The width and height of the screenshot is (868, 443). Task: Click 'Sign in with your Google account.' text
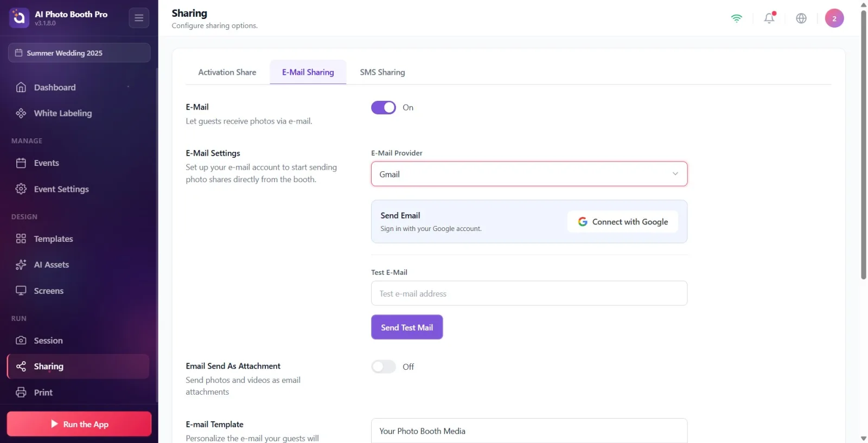click(431, 229)
